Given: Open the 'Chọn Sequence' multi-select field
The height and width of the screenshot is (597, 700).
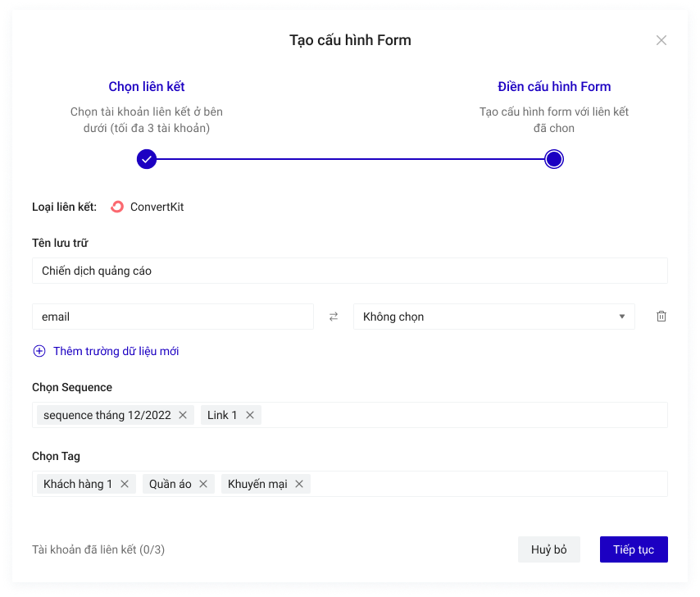Looking at the screenshot, I should (459, 415).
